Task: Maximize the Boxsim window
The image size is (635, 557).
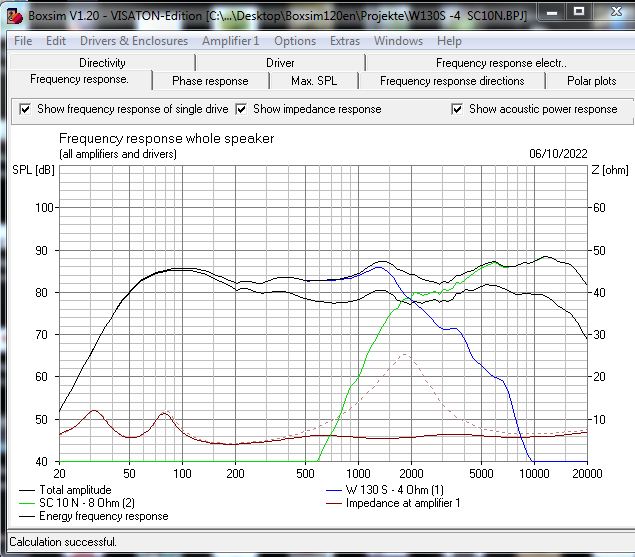Action: (579, 12)
